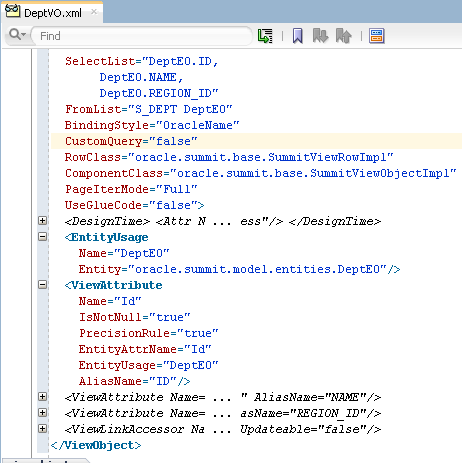Click the orange code template icon
The height and width of the screenshot is (463, 462).
point(377,36)
